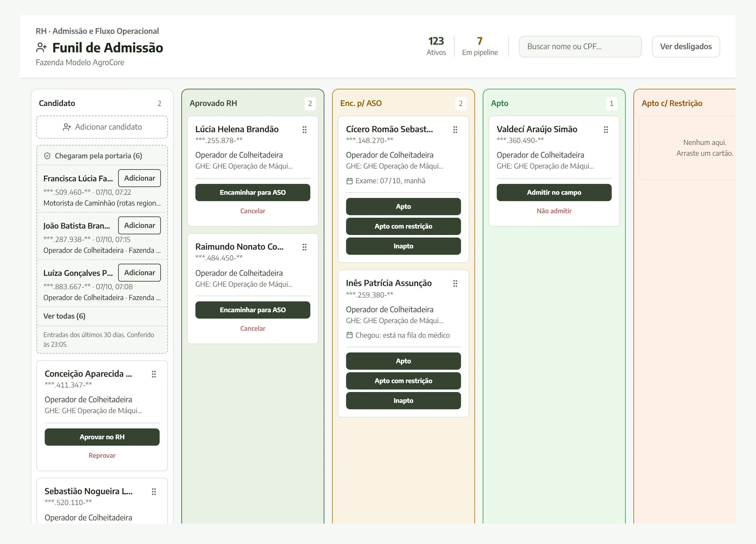Mark Inês Patrícia as Apto com restrição
Image resolution: width=756 pixels, height=544 pixels.
[403, 381]
